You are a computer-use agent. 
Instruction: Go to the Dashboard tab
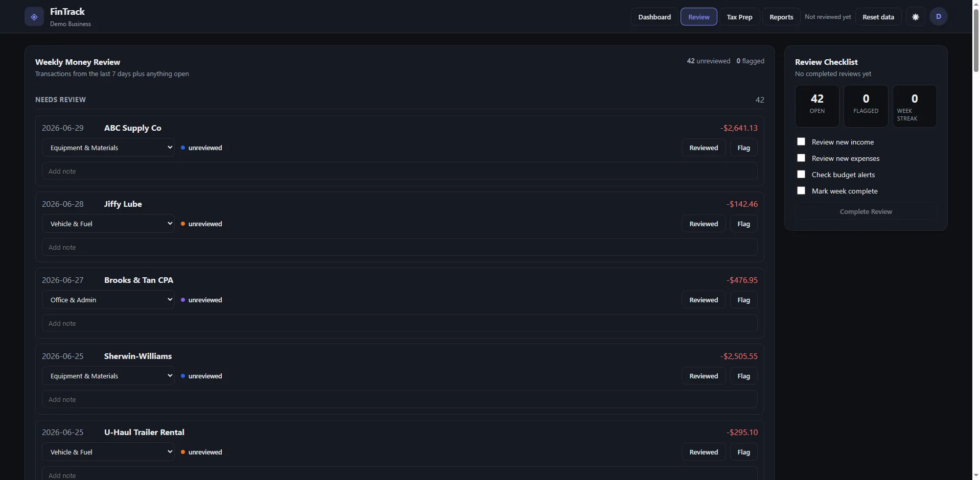coord(655,17)
